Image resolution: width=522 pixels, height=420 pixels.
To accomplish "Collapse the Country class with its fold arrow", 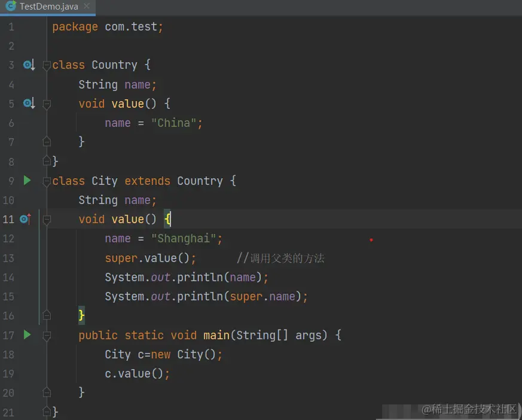I will [x=47, y=65].
